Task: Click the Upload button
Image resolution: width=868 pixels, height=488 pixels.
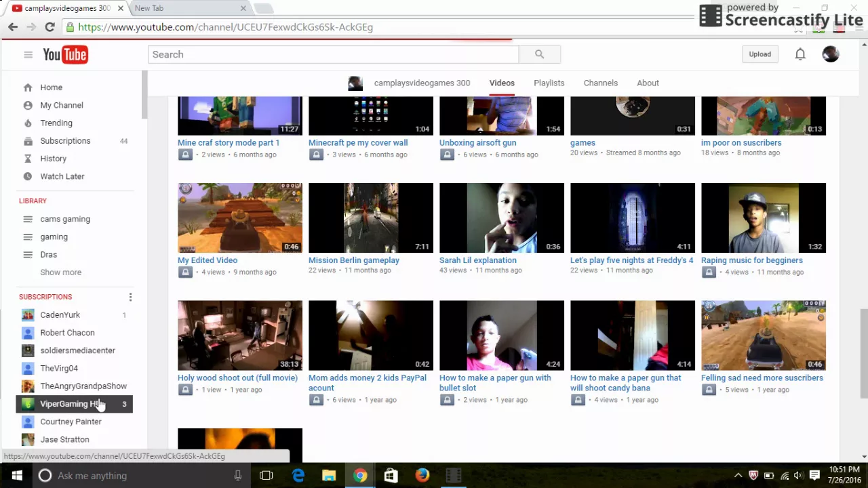Action: [x=759, y=54]
